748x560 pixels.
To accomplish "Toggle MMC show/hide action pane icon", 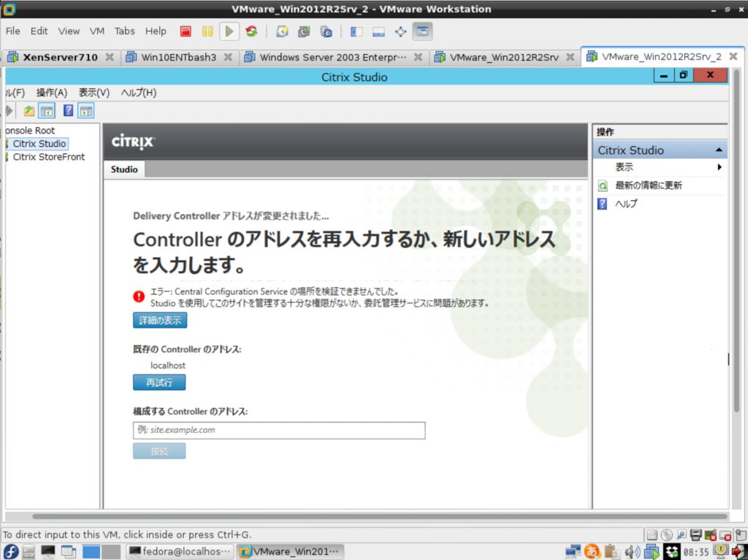I will (86, 111).
